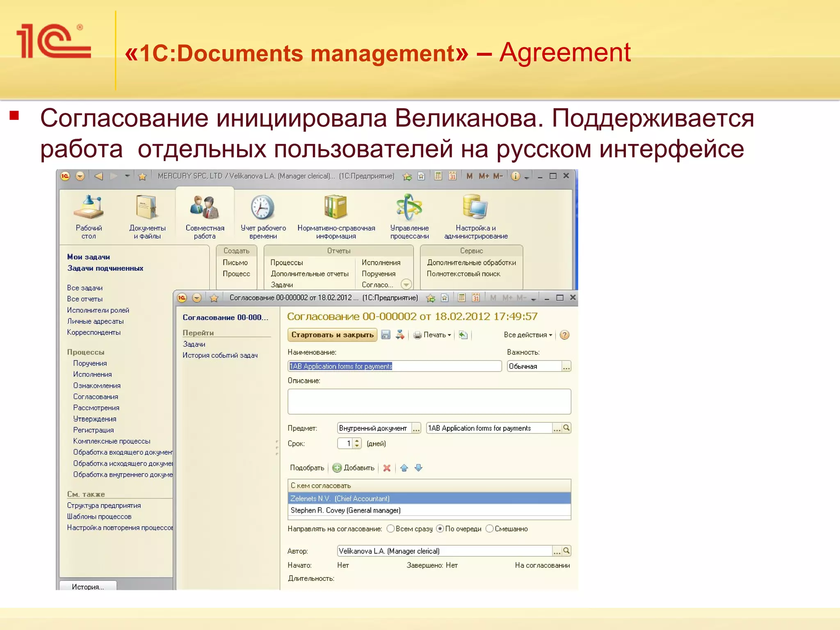Click the История... button at bottom

(88, 586)
